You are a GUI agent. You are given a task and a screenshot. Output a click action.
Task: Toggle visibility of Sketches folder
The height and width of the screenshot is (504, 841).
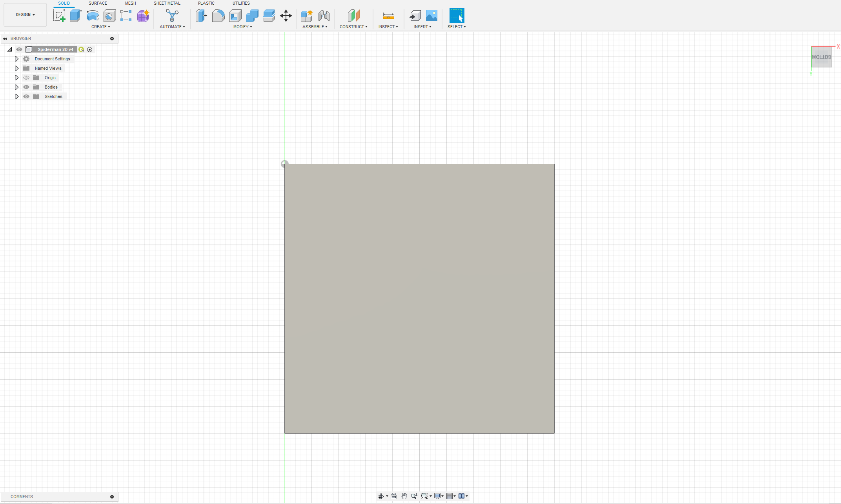click(x=26, y=96)
